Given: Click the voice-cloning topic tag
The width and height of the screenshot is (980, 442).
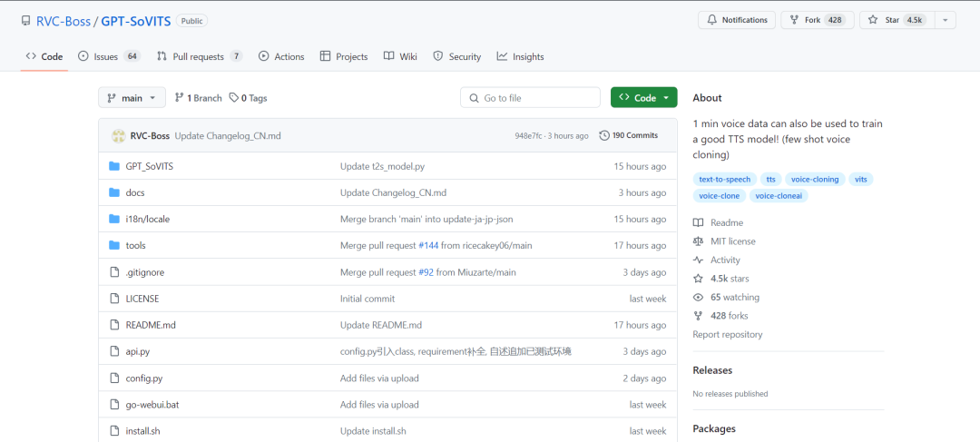Looking at the screenshot, I should click(815, 180).
